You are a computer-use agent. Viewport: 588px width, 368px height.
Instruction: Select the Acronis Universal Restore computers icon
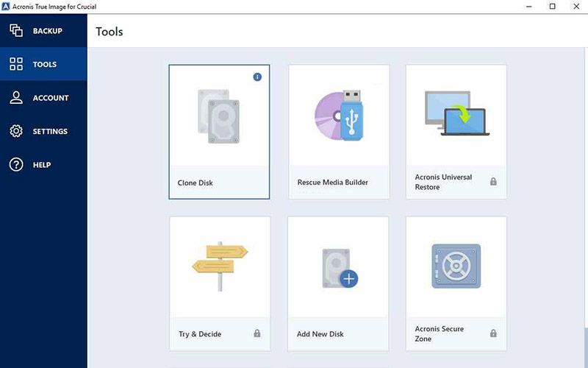pyautogui.click(x=456, y=113)
